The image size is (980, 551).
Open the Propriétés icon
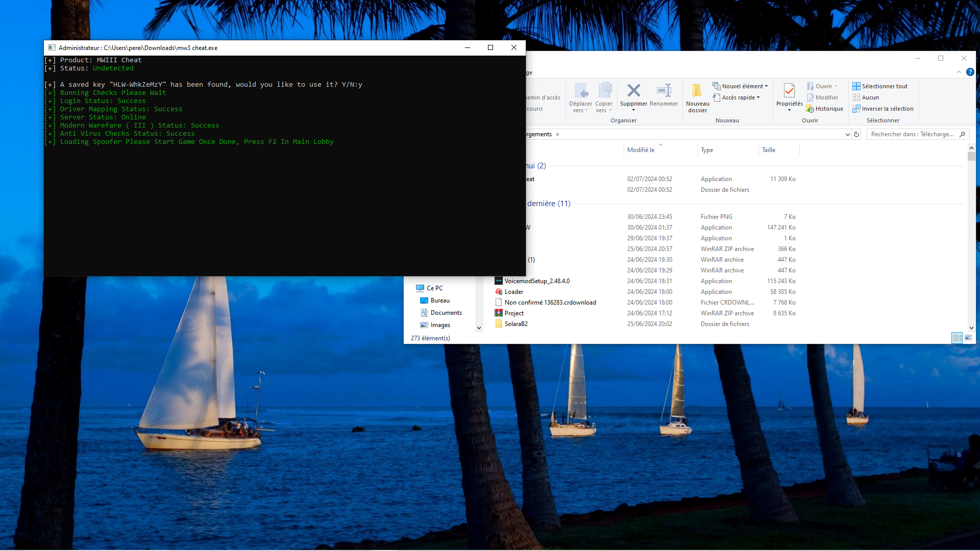(x=789, y=91)
